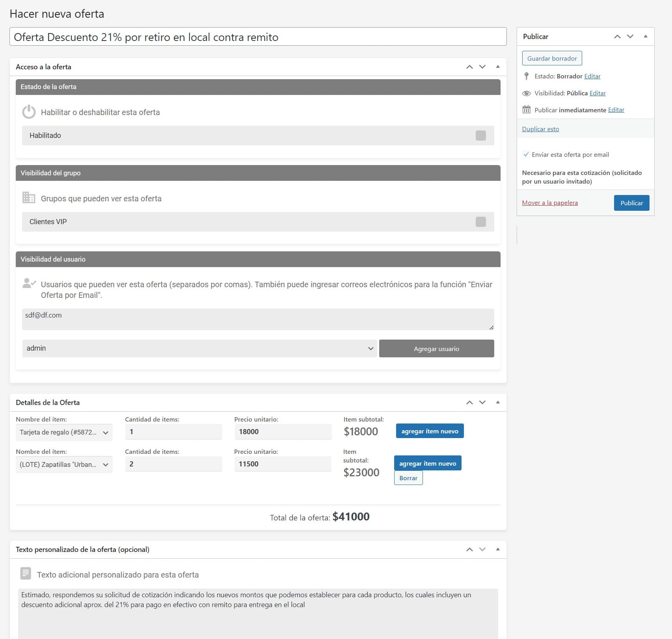Click the Duplicar esto link
Image resolution: width=672 pixels, height=639 pixels.
(x=540, y=129)
